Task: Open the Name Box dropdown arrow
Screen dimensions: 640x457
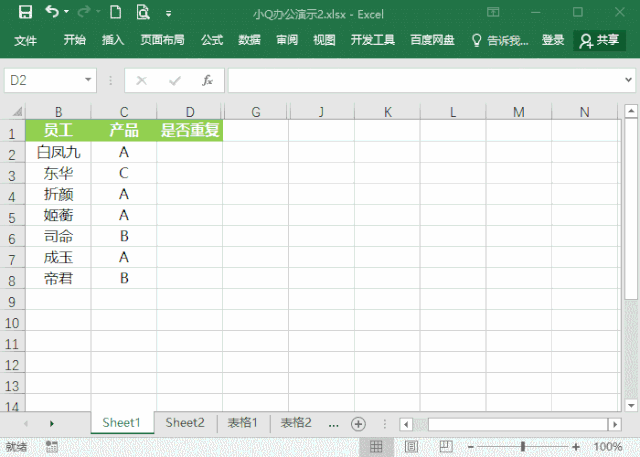Action: click(88, 80)
